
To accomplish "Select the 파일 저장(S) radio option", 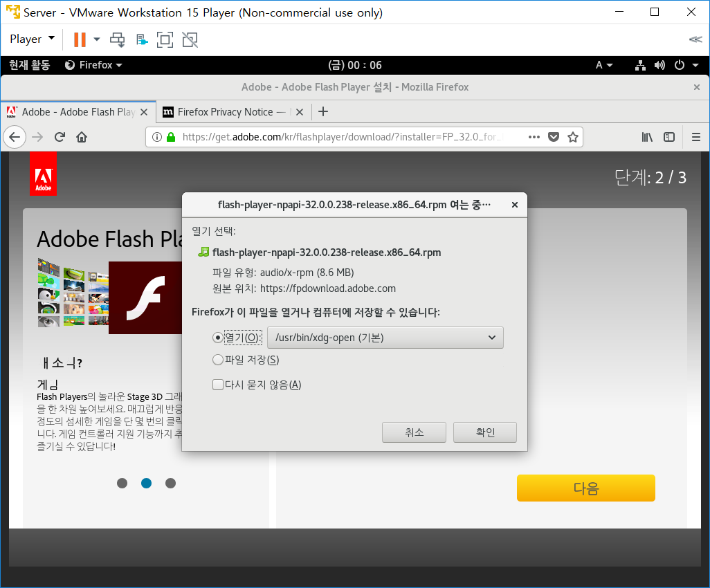I will (218, 360).
